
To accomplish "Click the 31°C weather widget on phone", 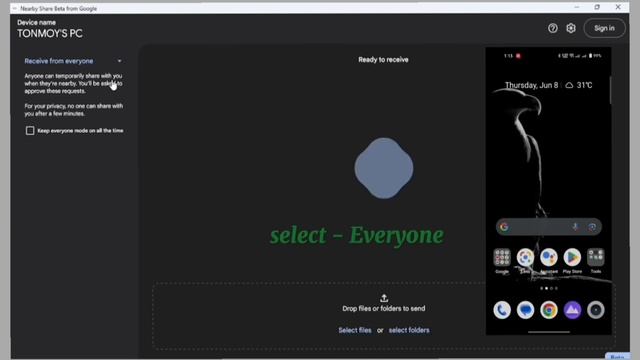I will [x=579, y=85].
